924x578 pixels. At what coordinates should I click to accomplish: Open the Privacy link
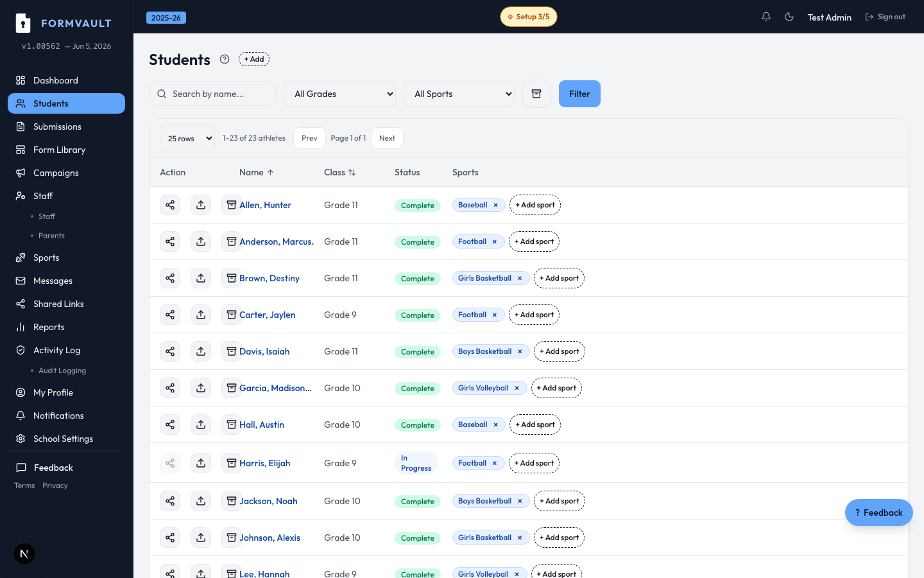(x=55, y=486)
